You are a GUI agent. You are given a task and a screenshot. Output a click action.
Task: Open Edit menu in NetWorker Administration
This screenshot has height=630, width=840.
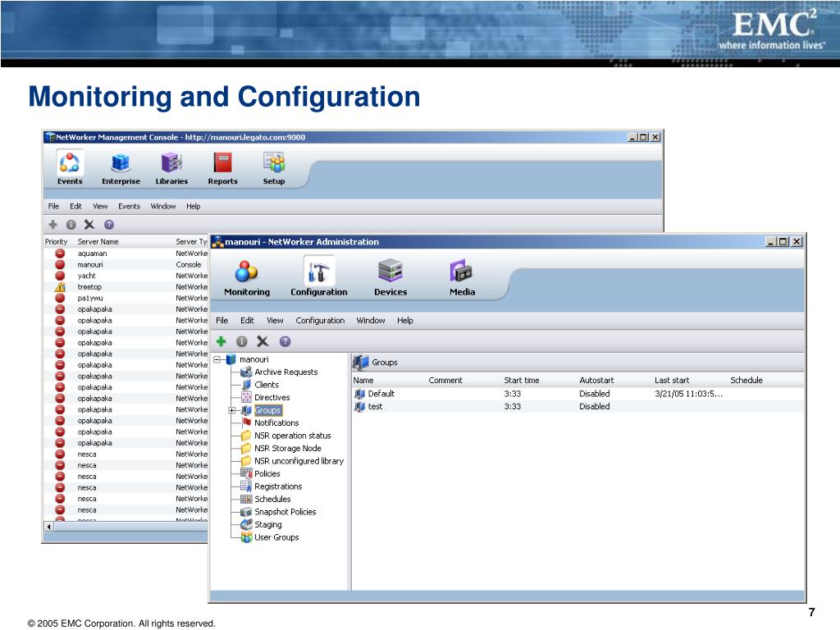[x=247, y=321]
